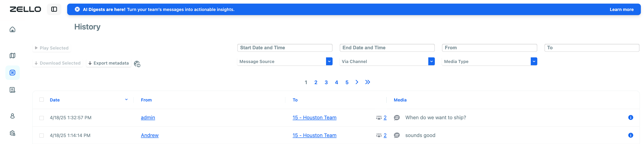Dismiss the AI Digests banner
The image size is (644, 144).
77,9
